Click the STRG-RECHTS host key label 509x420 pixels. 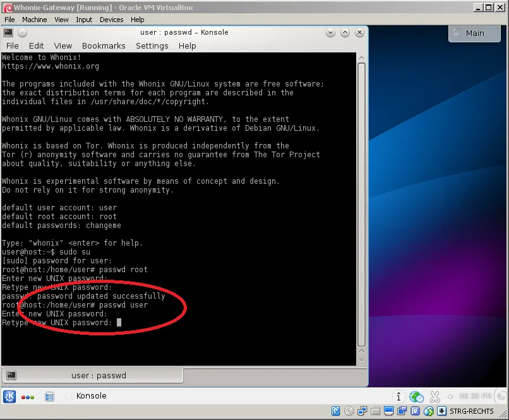click(x=471, y=411)
